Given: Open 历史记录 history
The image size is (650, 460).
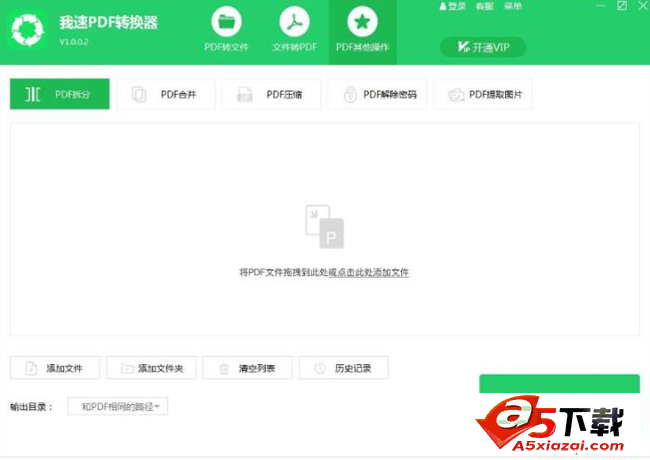Looking at the screenshot, I should click(344, 368).
